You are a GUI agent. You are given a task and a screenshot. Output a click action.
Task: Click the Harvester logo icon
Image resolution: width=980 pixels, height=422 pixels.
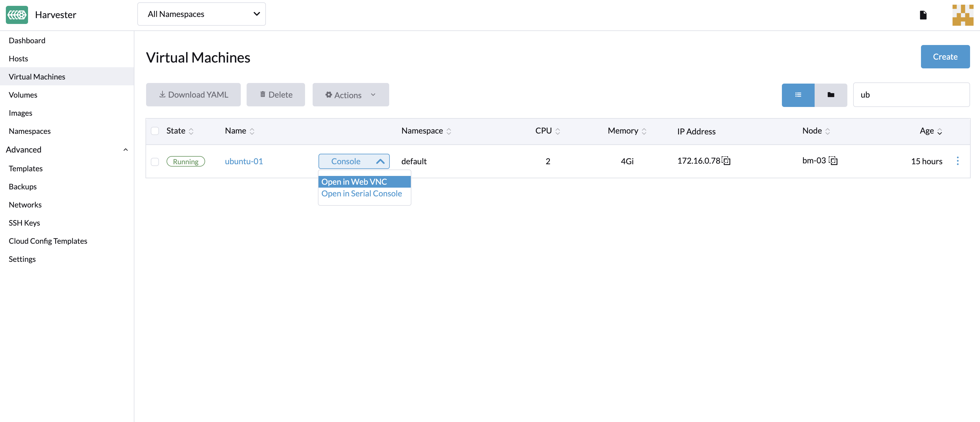tap(17, 15)
